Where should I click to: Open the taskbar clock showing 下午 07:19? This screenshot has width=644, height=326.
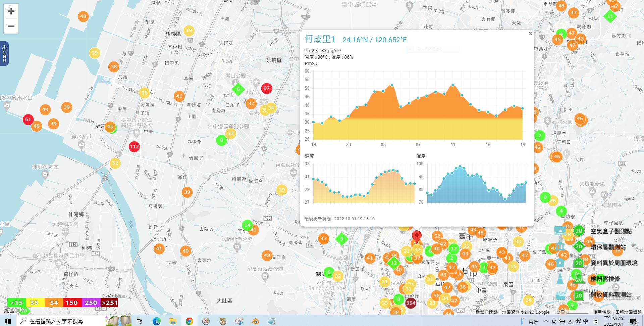(x=614, y=321)
